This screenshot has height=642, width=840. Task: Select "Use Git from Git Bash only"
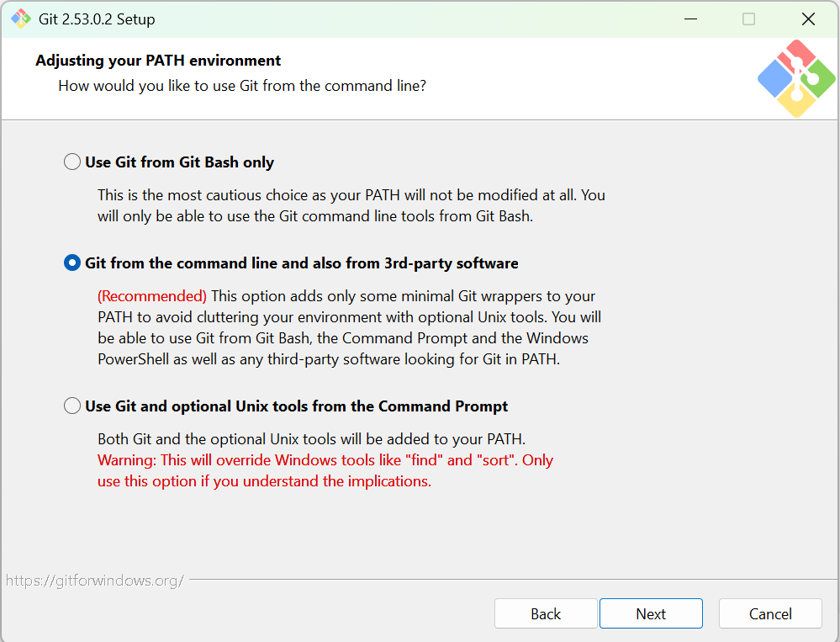pos(73,162)
